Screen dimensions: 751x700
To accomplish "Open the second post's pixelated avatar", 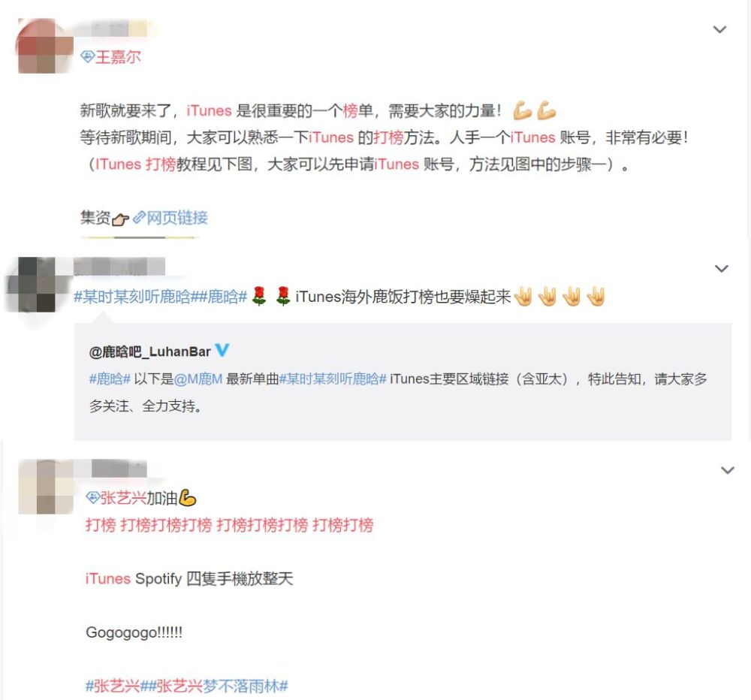I will tap(36, 285).
